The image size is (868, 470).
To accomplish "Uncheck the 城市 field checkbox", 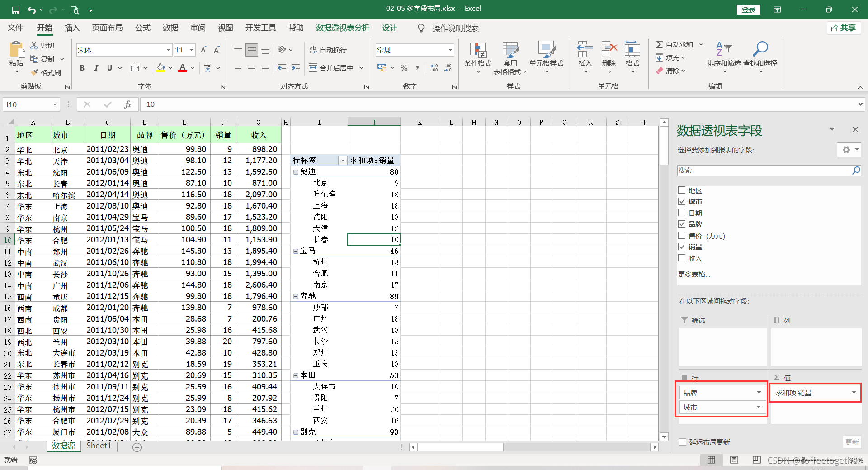I will point(682,201).
